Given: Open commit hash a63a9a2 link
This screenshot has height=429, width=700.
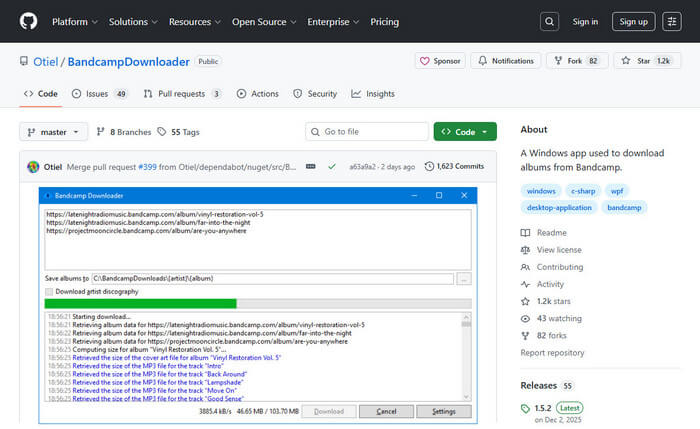Looking at the screenshot, I should [362, 167].
